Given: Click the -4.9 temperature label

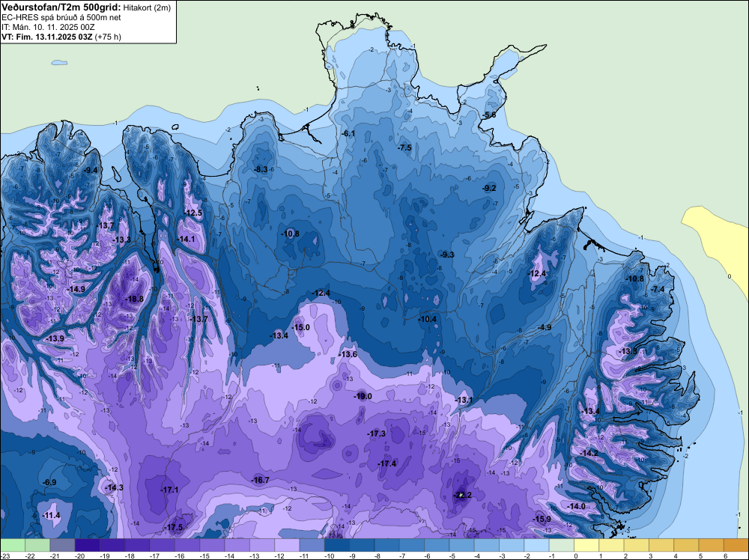Looking at the screenshot, I should click(544, 327).
